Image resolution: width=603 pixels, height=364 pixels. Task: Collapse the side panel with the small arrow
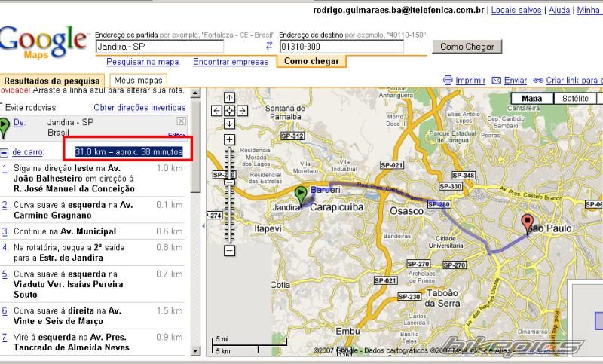(x=203, y=226)
